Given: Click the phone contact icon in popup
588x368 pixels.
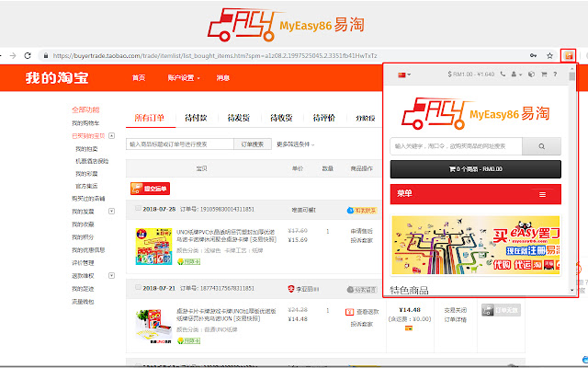Looking at the screenshot, I should point(503,75).
